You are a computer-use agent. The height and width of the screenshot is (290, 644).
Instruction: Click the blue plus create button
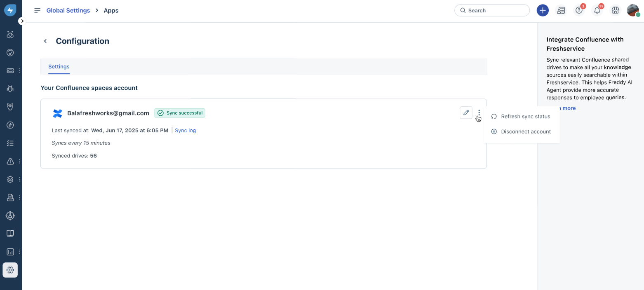point(543,10)
